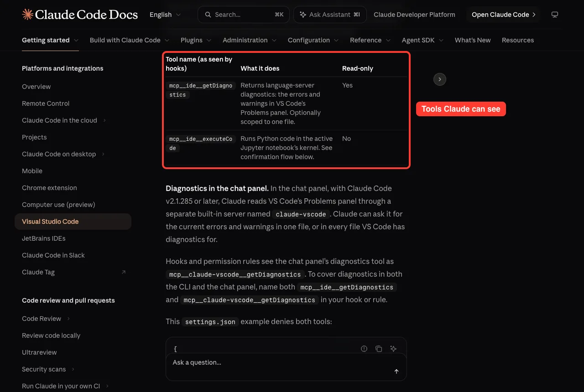This screenshot has width=584, height=392.
Task: Click the Open Claude Code button
Action: [x=504, y=15]
